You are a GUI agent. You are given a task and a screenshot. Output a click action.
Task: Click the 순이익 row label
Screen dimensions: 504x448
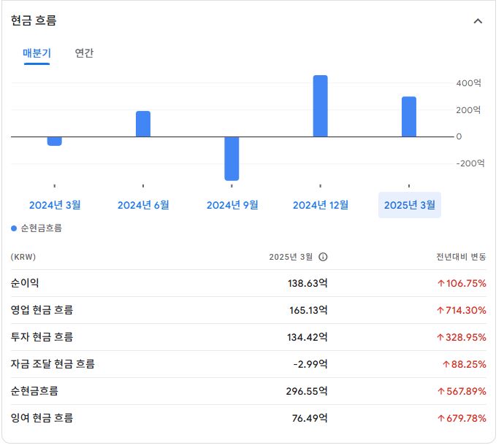coord(25,283)
